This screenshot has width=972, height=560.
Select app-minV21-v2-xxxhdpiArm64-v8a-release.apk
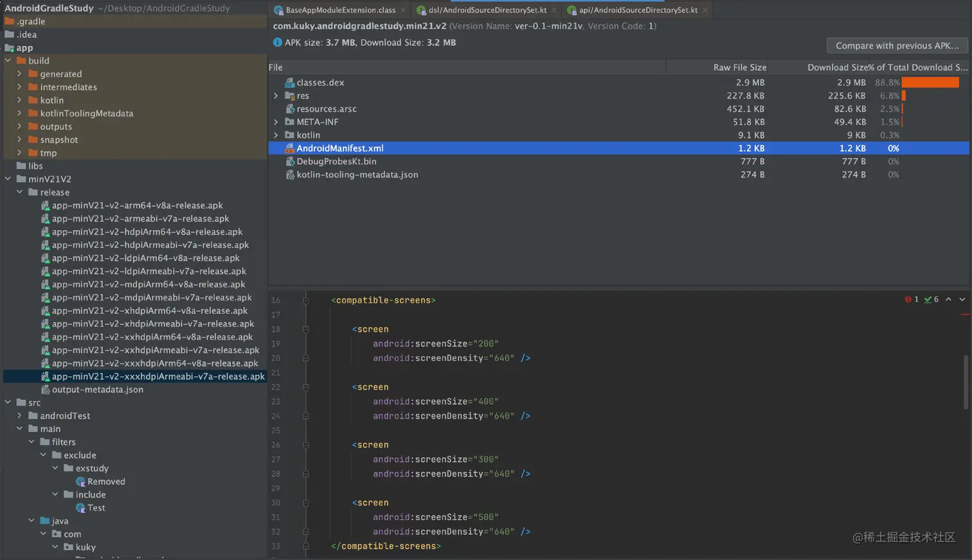click(x=155, y=363)
